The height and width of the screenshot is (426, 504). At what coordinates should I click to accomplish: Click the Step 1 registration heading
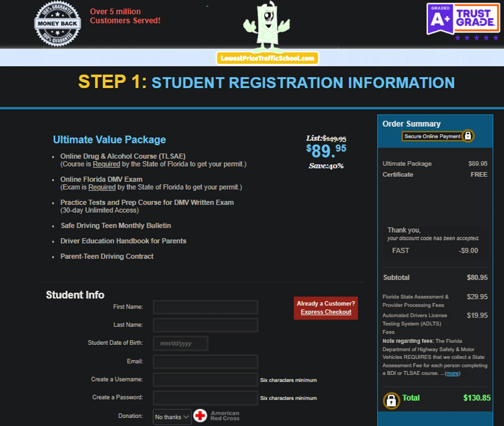coord(266,82)
